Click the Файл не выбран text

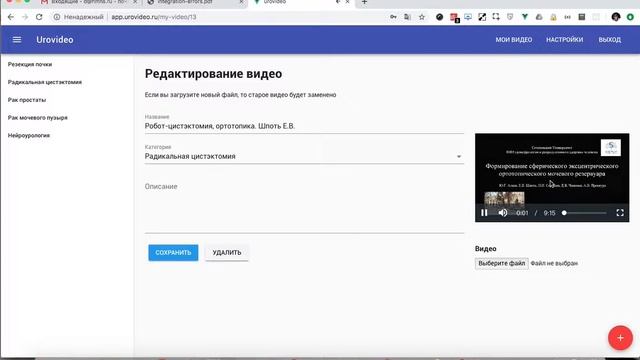[x=554, y=263]
